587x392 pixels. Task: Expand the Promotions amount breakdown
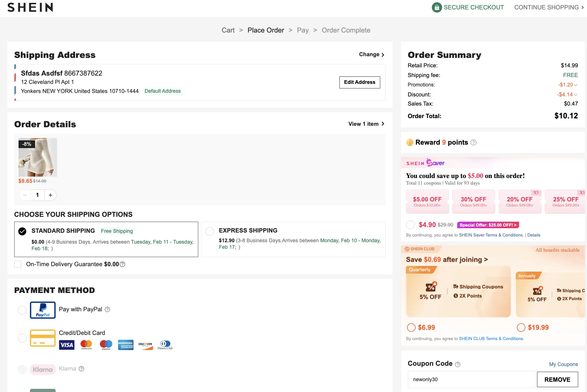coord(575,85)
